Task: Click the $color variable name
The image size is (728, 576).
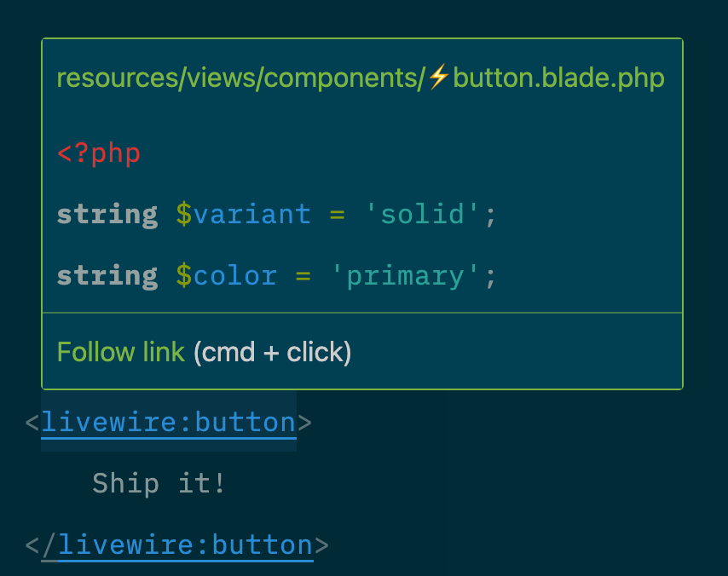Action: point(226,275)
